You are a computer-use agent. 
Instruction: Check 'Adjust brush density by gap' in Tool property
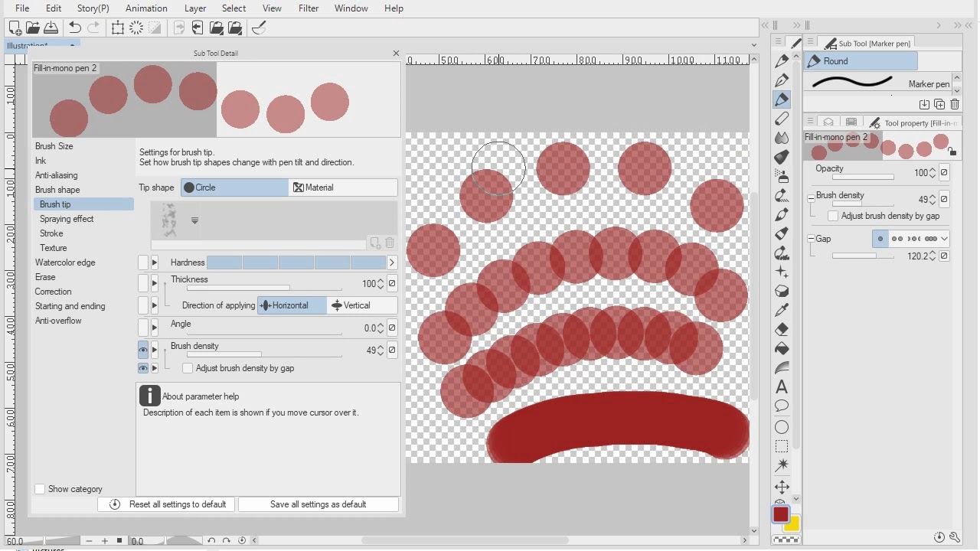[x=833, y=216]
